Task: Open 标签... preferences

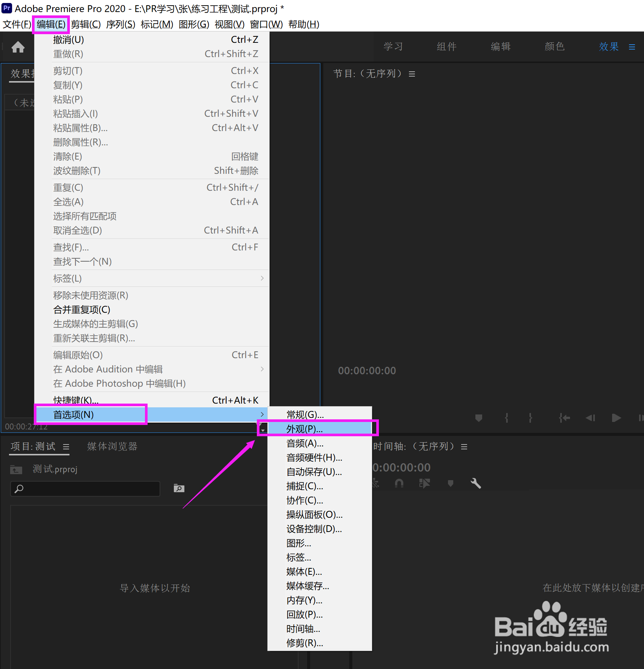Action: click(320, 557)
